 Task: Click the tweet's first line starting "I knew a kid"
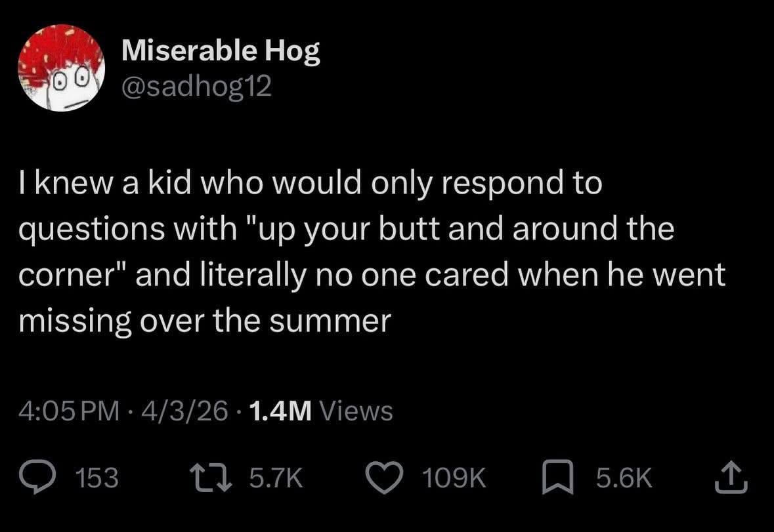309,185
